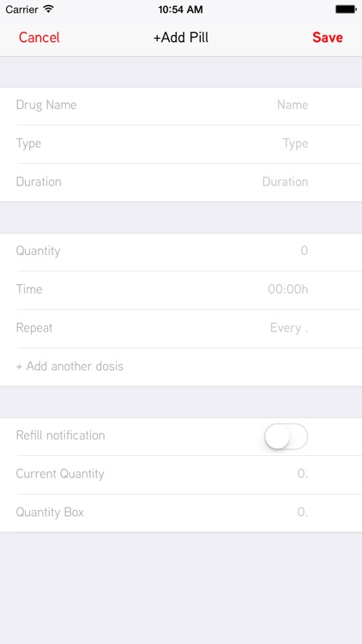The height and width of the screenshot is (644, 362).
Task: Tap the Wi-Fi status icon
Action: [49, 9]
